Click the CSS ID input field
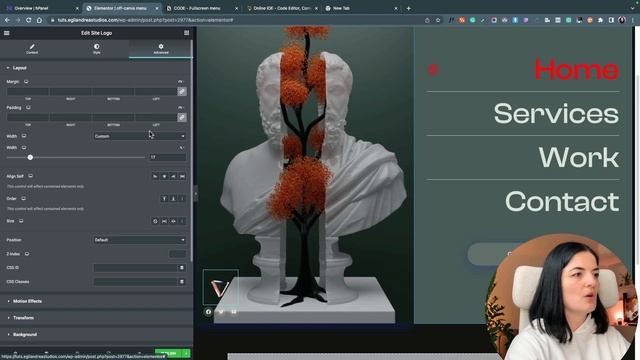Image resolution: width=640 pixels, height=360 pixels. (x=136, y=268)
